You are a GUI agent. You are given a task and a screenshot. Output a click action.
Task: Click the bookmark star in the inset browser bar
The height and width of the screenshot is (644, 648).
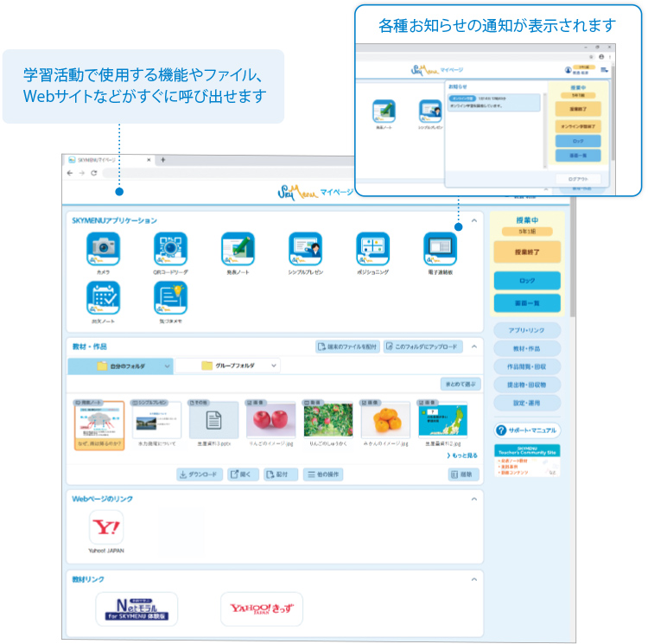point(591,57)
